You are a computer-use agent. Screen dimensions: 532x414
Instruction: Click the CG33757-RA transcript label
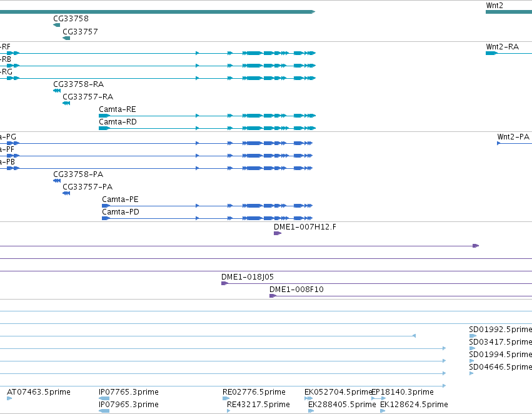pyautogui.click(x=88, y=97)
